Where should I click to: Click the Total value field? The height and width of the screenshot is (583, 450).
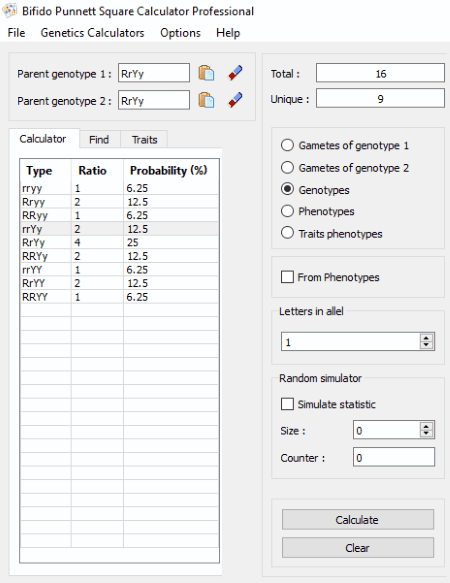[x=380, y=73]
